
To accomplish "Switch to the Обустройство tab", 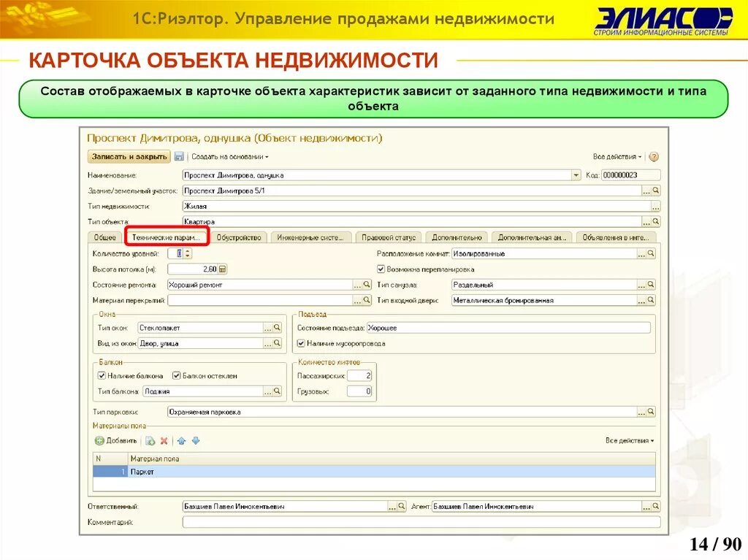I will 239,237.
